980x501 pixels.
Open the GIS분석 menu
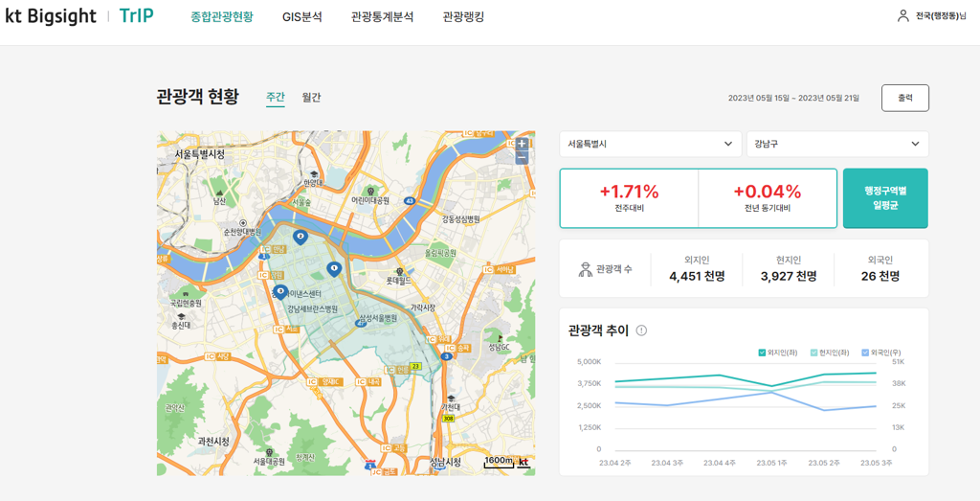click(x=302, y=17)
